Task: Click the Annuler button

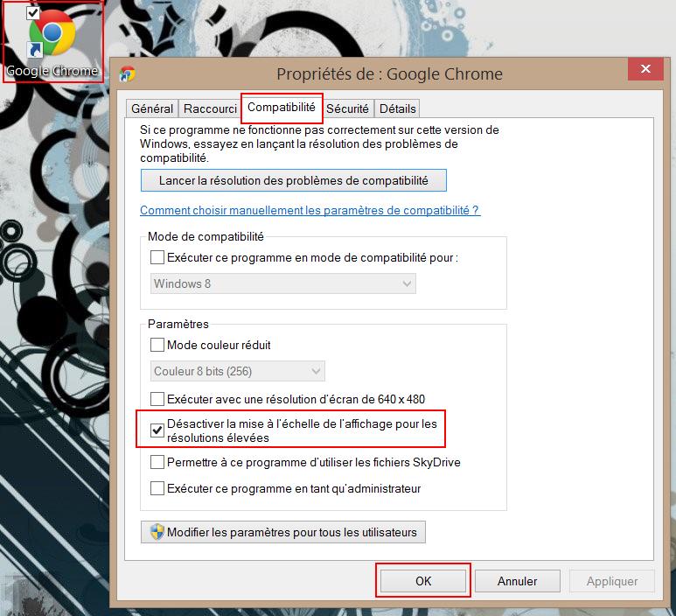Action: tap(518, 581)
